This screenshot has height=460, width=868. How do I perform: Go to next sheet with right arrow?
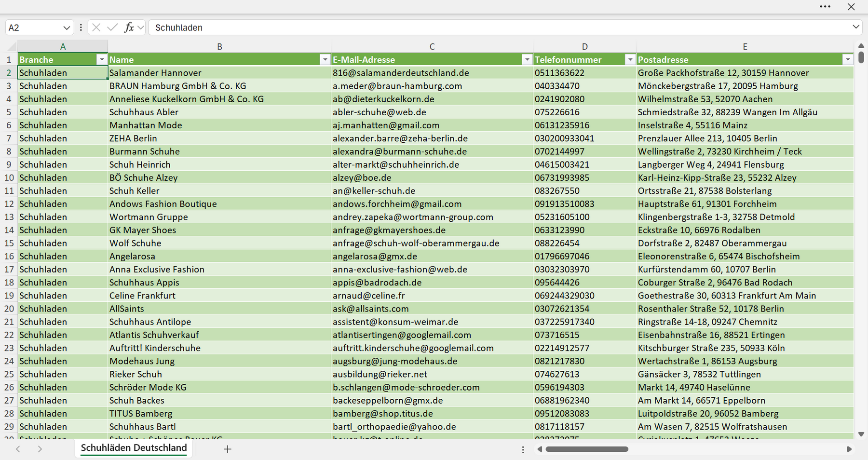coord(40,449)
